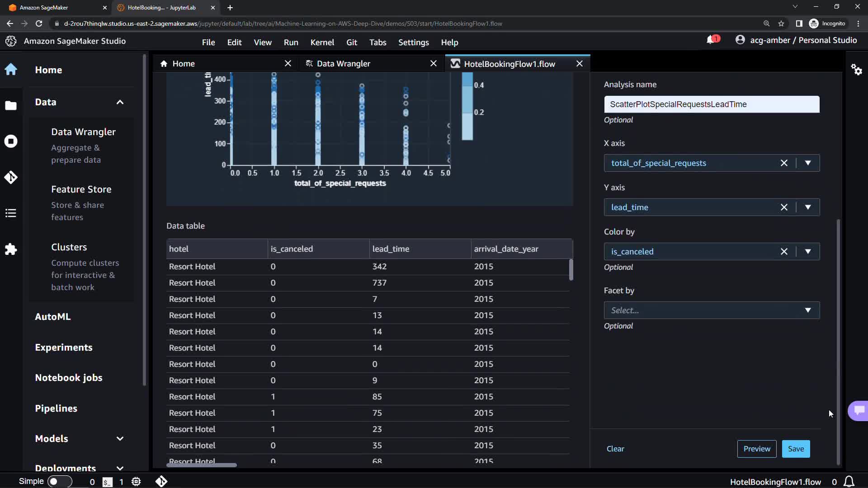
Task: Open the property inspector gears icon
Action: 856,70
